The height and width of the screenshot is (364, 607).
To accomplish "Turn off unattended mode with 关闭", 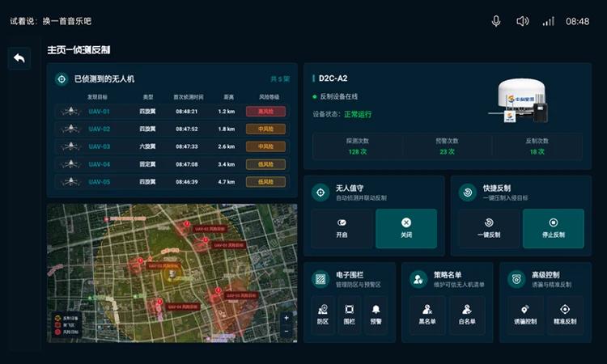I will pos(406,229).
